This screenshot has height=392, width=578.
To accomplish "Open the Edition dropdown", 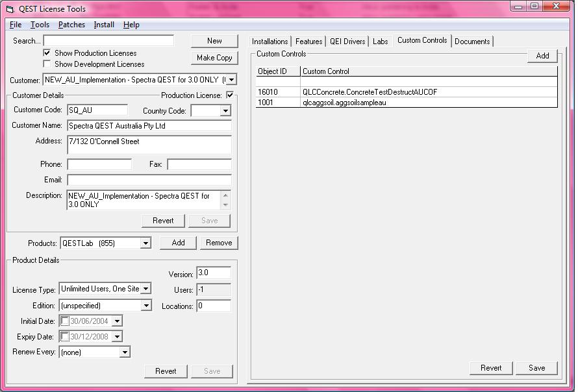I will 145,306.
